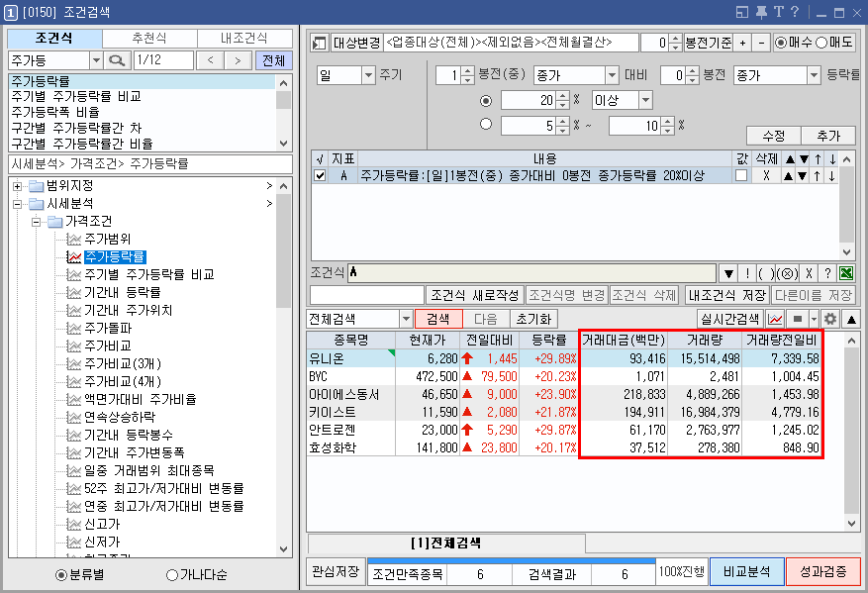Click the pin icon in the title bar
Viewport: 868px width, 593px height.
pos(762,11)
